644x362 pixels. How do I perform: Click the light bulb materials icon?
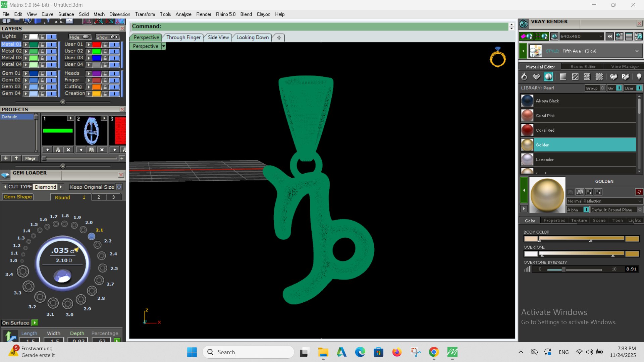tap(639, 77)
